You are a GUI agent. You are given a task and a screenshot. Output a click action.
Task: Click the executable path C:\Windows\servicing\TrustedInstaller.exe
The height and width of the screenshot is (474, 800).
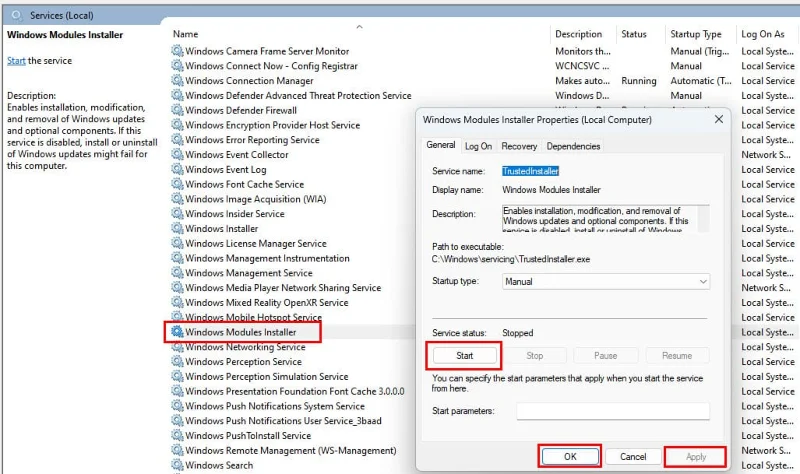pos(511,259)
